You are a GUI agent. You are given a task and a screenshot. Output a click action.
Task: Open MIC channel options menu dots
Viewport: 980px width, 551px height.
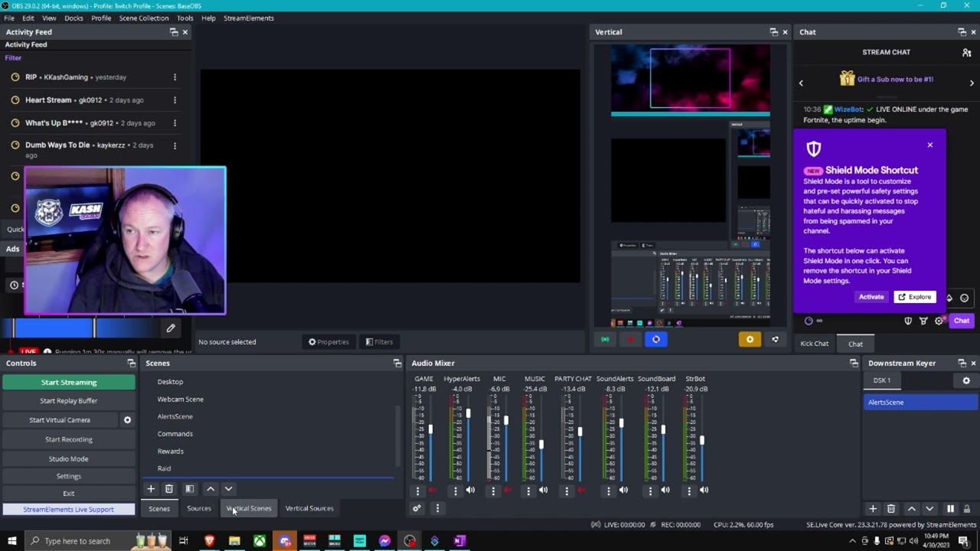click(493, 491)
